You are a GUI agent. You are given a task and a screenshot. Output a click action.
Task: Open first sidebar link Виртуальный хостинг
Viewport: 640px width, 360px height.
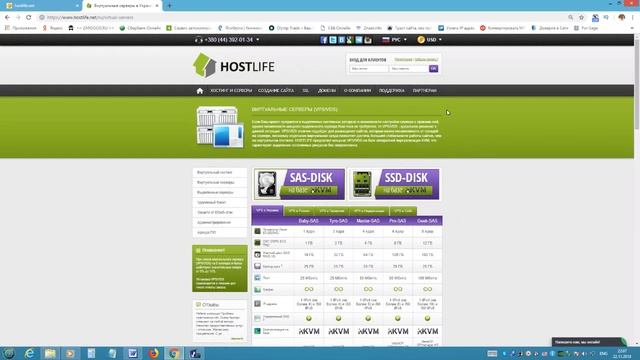coord(215,172)
